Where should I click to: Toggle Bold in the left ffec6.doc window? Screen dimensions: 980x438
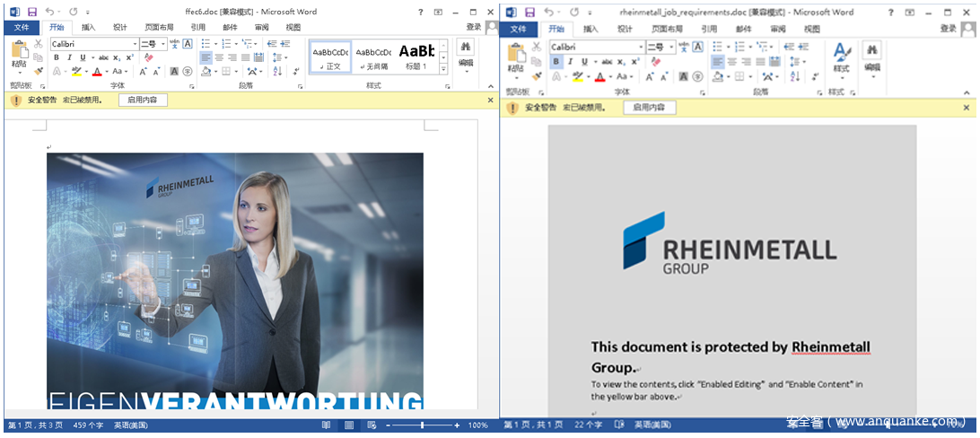(x=57, y=57)
